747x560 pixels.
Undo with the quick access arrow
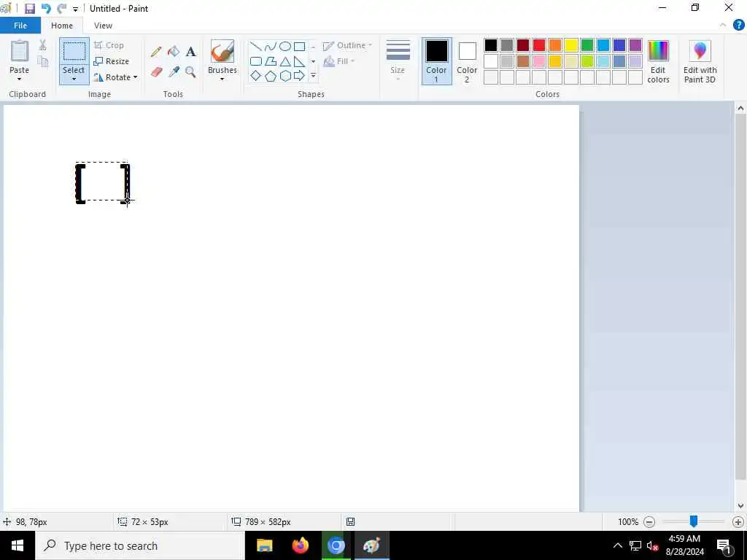(x=46, y=9)
